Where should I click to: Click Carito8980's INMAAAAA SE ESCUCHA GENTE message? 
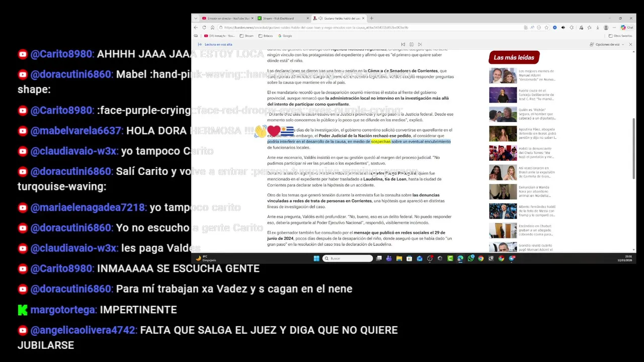pos(178,268)
